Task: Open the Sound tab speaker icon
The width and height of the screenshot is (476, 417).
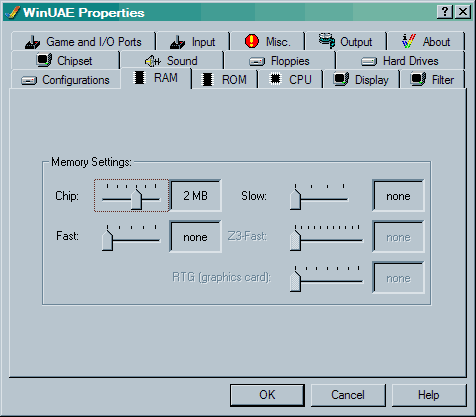Action: tap(153, 61)
